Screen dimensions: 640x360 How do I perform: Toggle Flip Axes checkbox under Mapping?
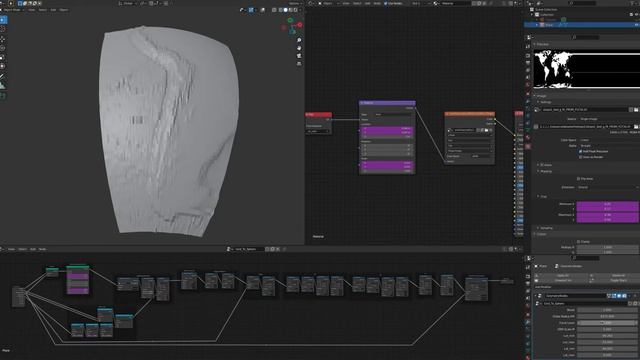tap(578, 179)
